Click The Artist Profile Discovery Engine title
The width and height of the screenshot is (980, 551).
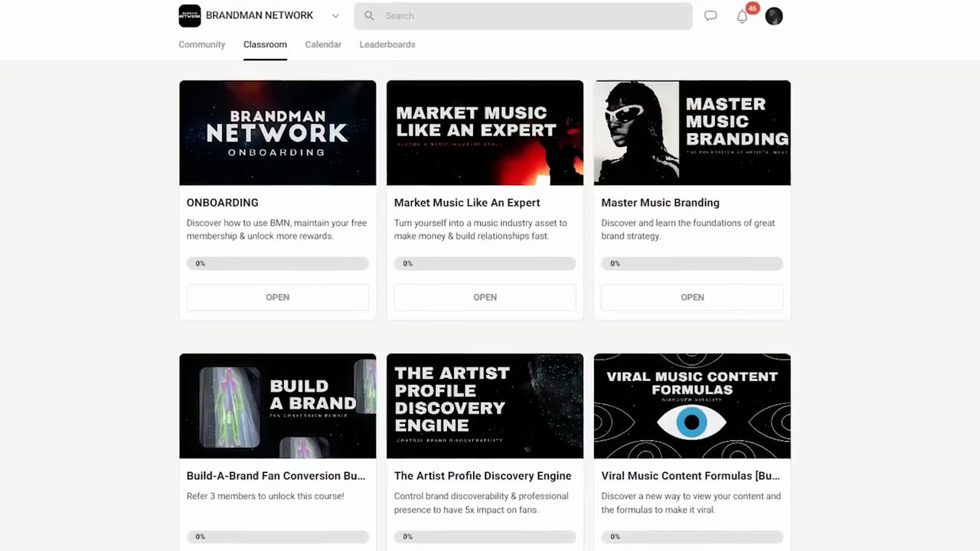point(482,476)
